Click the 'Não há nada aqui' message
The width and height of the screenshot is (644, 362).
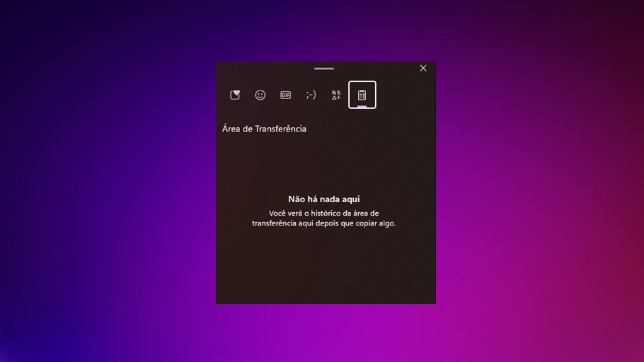324,199
